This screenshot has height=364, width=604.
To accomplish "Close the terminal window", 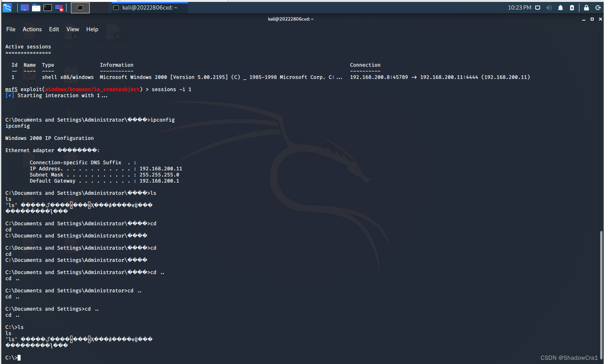I will (x=600, y=19).
